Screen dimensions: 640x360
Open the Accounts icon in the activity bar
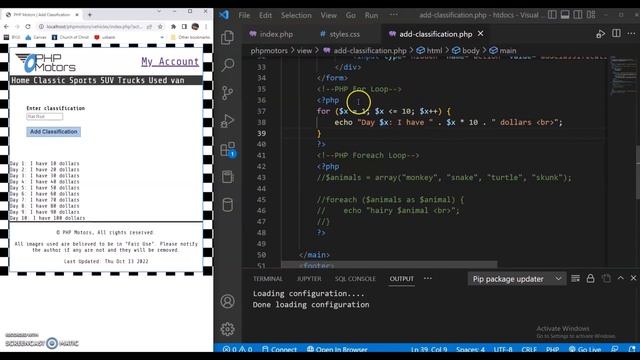tap(227, 301)
